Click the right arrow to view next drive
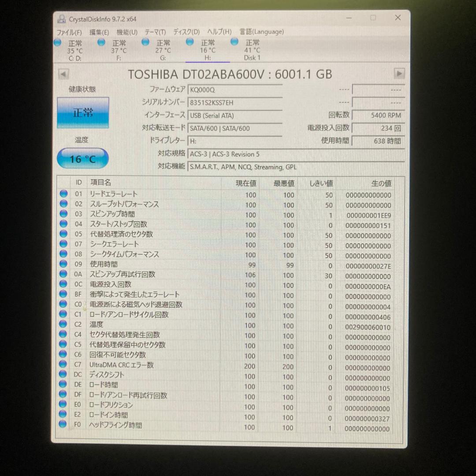Image resolution: width=476 pixels, height=476 pixels. 399,74
